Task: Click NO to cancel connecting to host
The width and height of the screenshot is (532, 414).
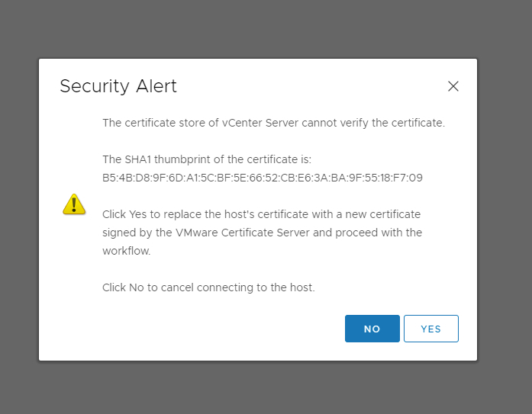Action: pyautogui.click(x=372, y=329)
